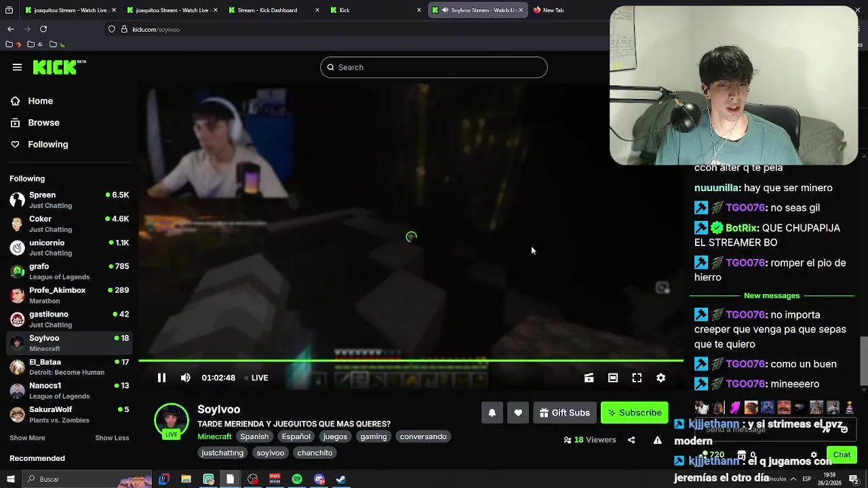
Task: Open video player settings gear
Action: pyautogui.click(x=660, y=378)
